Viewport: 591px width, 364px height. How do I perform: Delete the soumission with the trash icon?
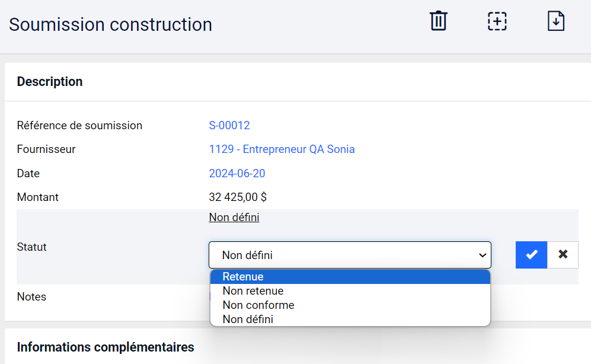coord(438,21)
